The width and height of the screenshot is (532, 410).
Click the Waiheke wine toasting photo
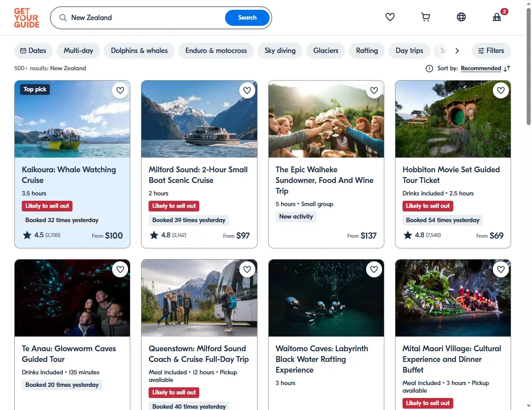click(x=326, y=119)
